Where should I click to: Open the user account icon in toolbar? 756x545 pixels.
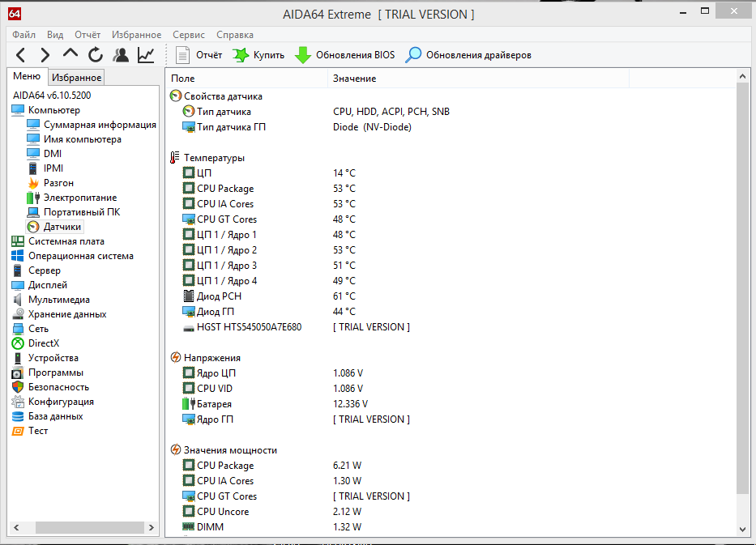tap(121, 55)
